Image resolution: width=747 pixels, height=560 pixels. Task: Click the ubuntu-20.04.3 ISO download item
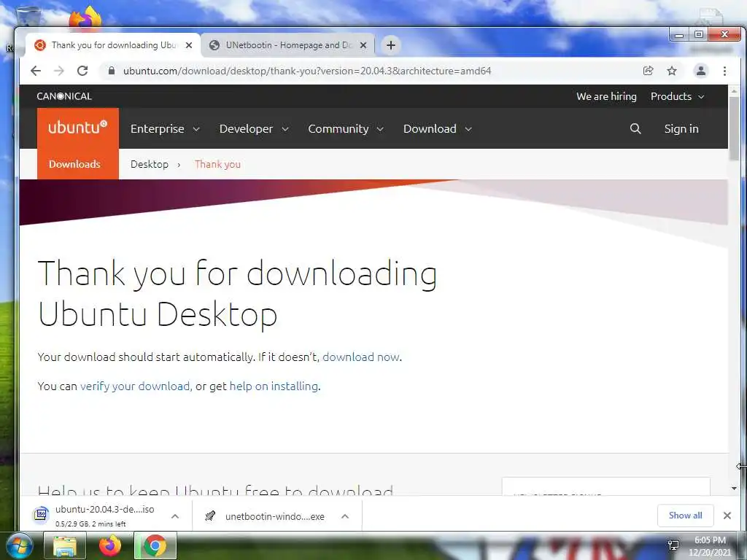pyautogui.click(x=106, y=516)
